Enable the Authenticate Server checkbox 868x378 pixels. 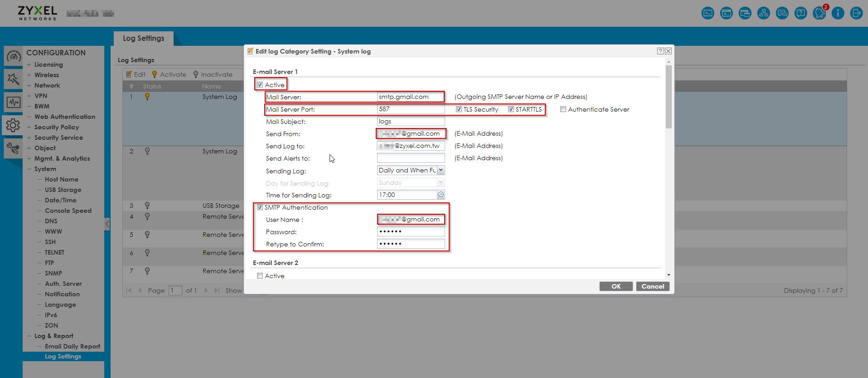click(563, 109)
